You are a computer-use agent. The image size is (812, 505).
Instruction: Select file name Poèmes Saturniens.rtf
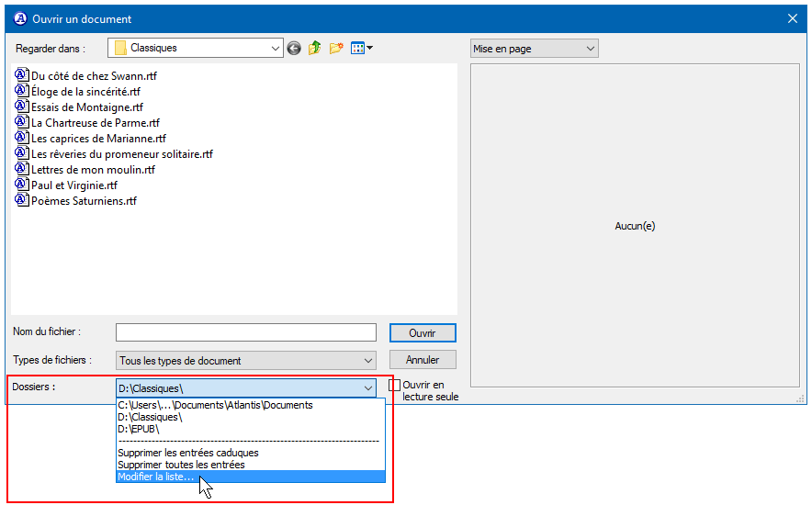click(x=84, y=200)
